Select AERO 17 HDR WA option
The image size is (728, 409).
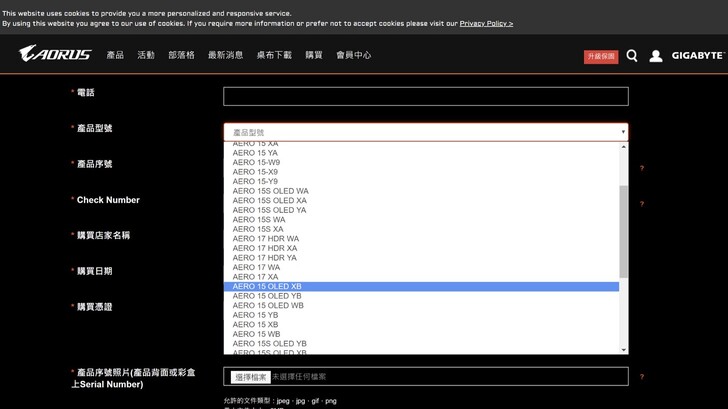pyautogui.click(x=421, y=239)
